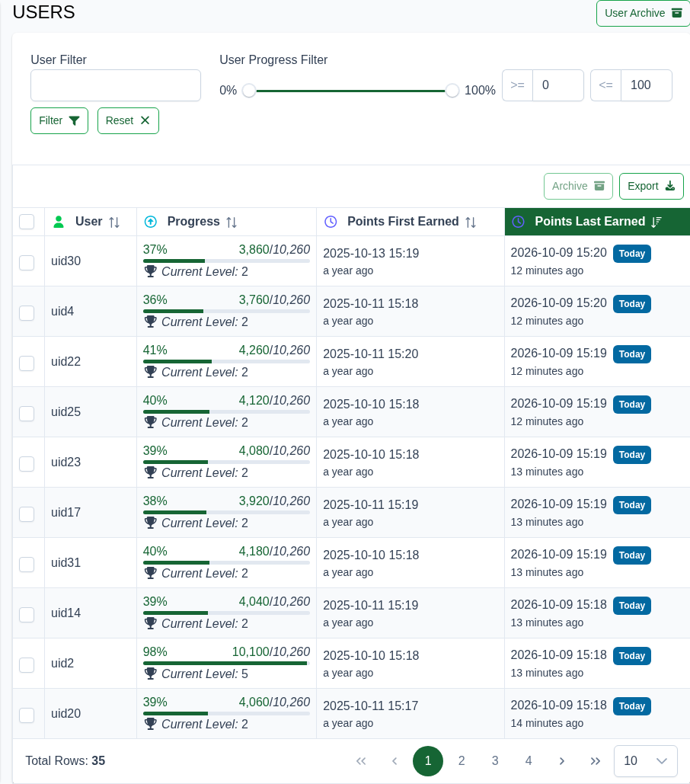Screen dimensions: 690x784
Task: Click the minimum progress value field showing 0
Action: point(558,85)
